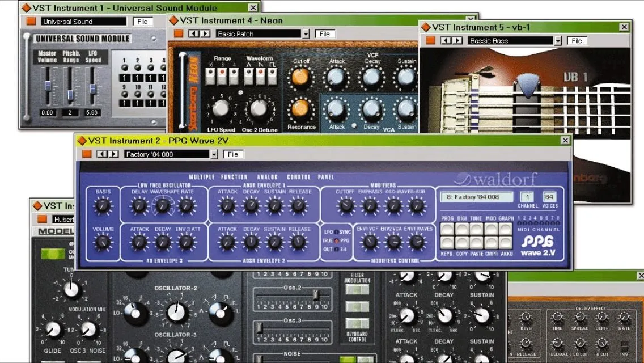
Task: Click the VCA Decay knob in Neon
Action: [371, 110]
